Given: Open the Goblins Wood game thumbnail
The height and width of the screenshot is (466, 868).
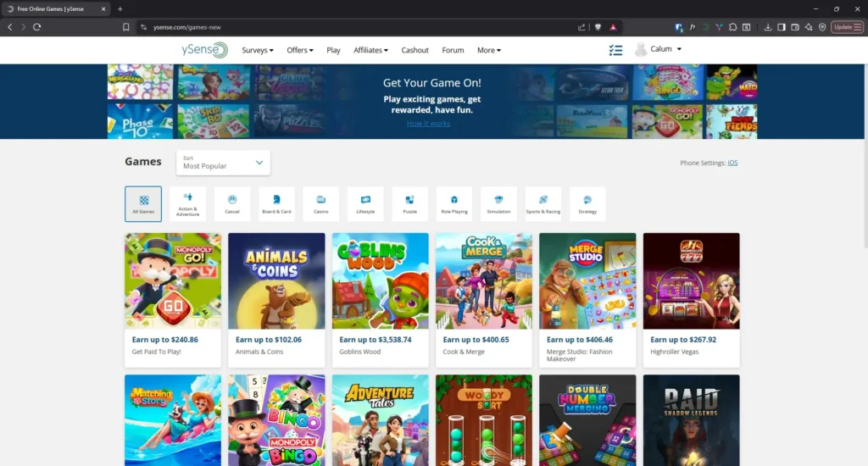Looking at the screenshot, I should [x=380, y=281].
